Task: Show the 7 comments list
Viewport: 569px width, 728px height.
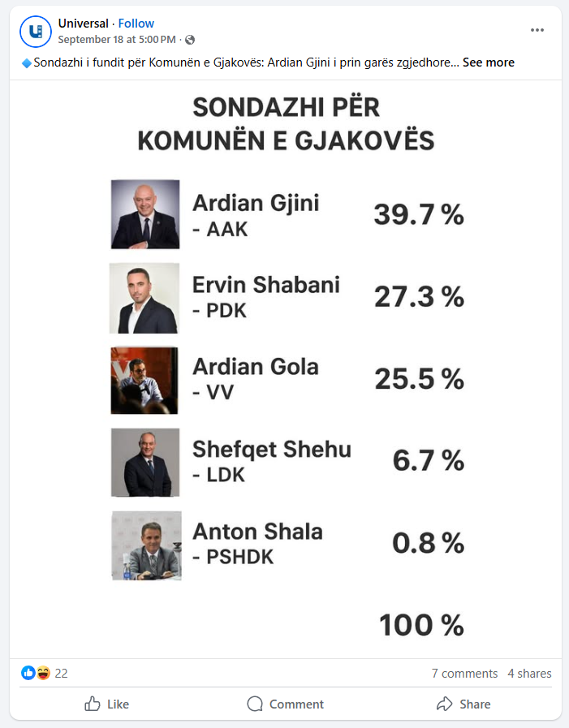Action: [x=464, y=674]
